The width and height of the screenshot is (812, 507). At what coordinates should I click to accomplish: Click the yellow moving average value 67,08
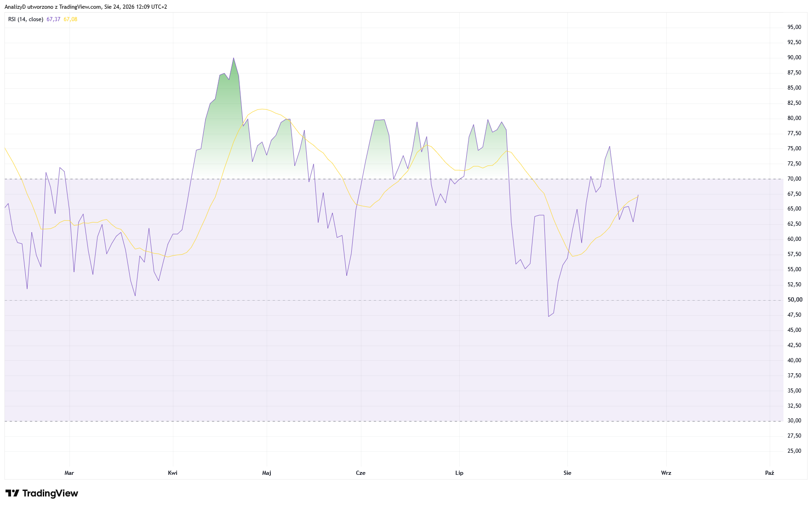tap(70, 19)
